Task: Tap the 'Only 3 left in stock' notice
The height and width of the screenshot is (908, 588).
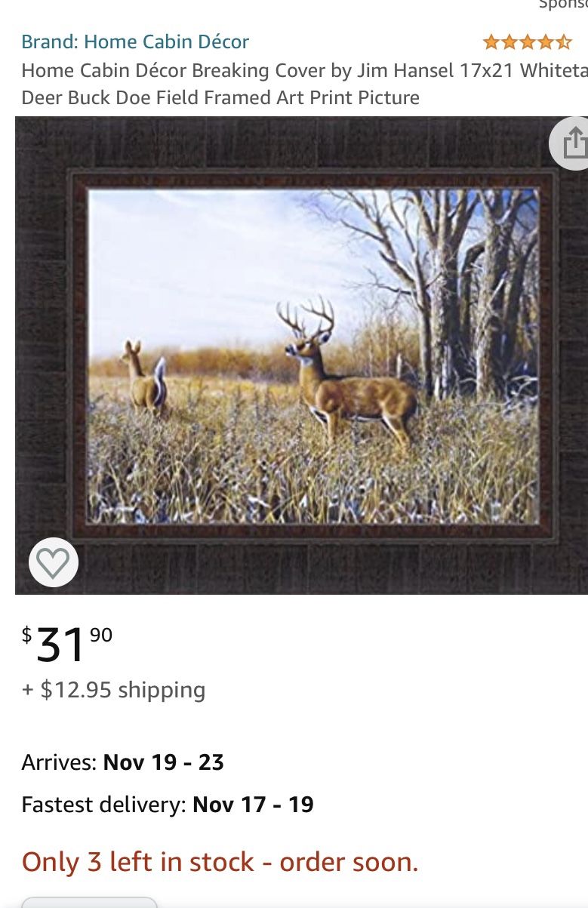Action: pos(220,862)
